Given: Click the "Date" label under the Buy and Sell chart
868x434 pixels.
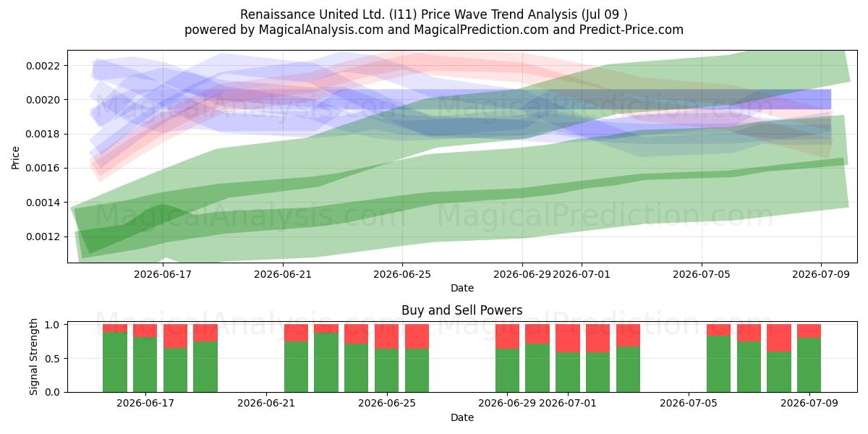Looking at the screenshot, I should coord(462,417).
